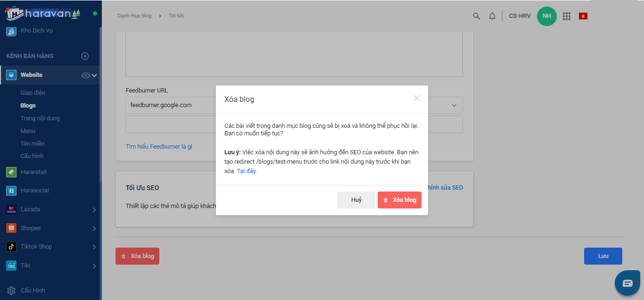Click the search magnifier icon
The image size is (644, 300).
pyautogui.click(x=477, y=16)
